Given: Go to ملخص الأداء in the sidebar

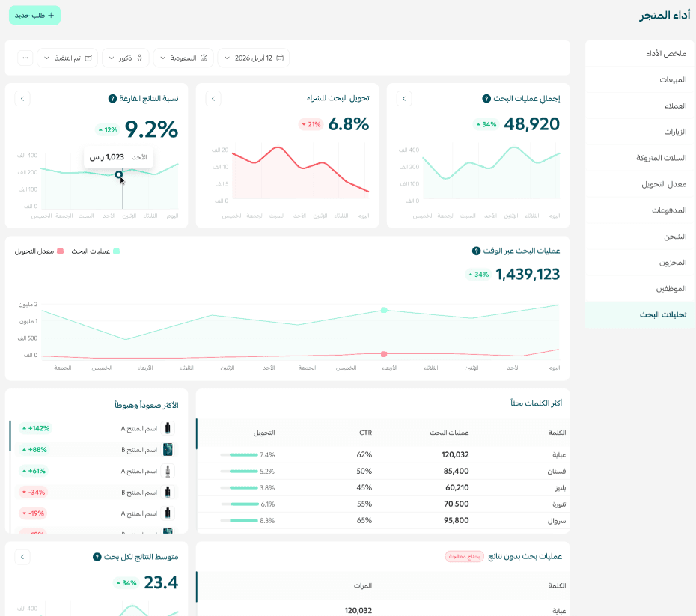Looking at the screenshot, I should [640, 54].
